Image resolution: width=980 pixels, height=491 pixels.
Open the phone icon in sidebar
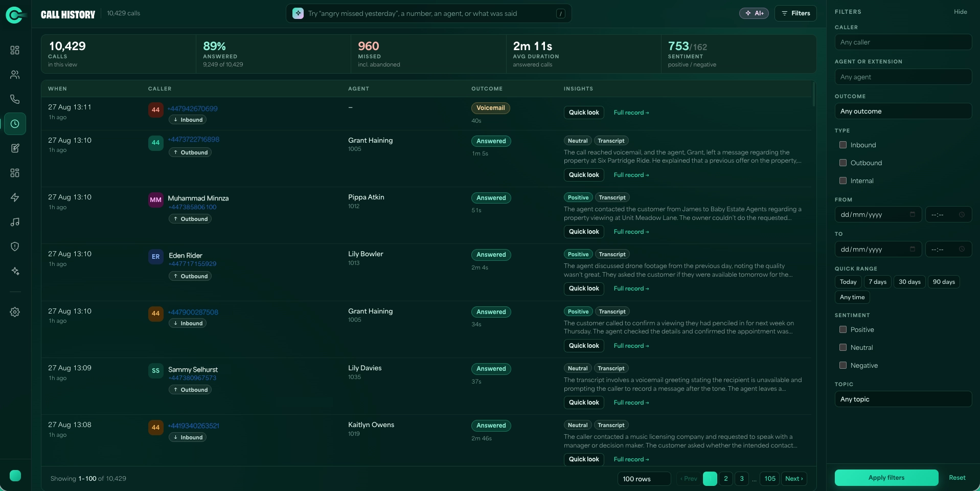coord(15,99)
